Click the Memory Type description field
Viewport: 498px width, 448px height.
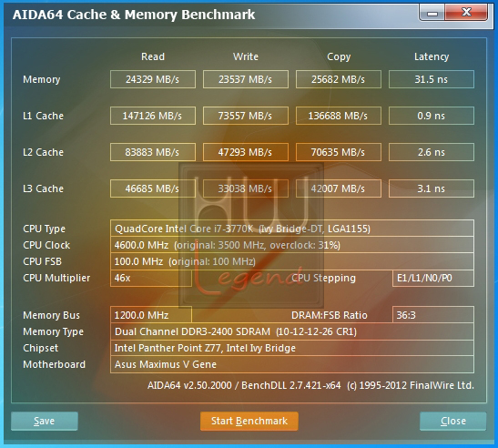[x=292, y=331]
